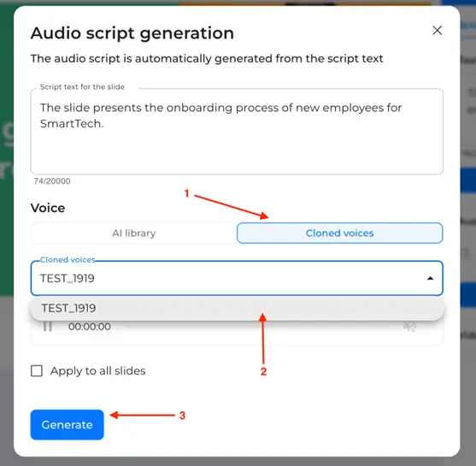Open the Cloned voices combo box
Screen dimensions: 476x466
pyautogui.click(x=237, y=278)
